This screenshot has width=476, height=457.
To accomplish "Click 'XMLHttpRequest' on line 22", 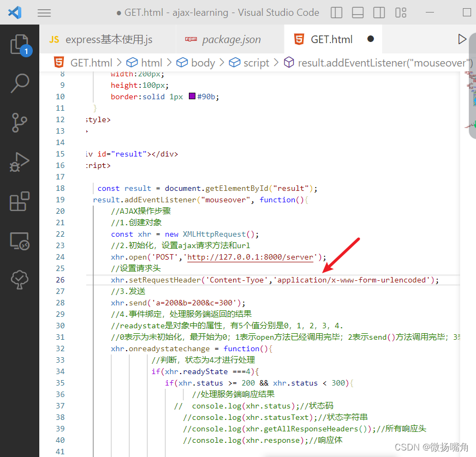I will (x=214, y=234).
